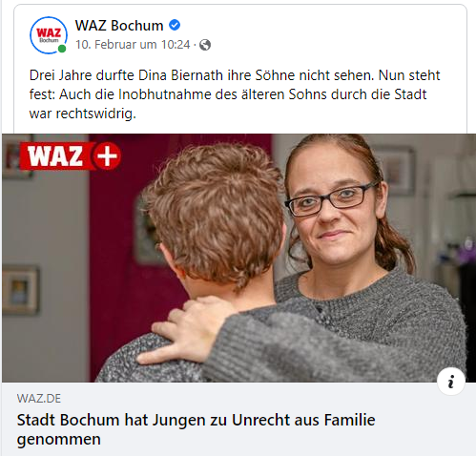Click the framed picture on the left wall
Viewport: 476px width, 456px height.
[21, 290]
